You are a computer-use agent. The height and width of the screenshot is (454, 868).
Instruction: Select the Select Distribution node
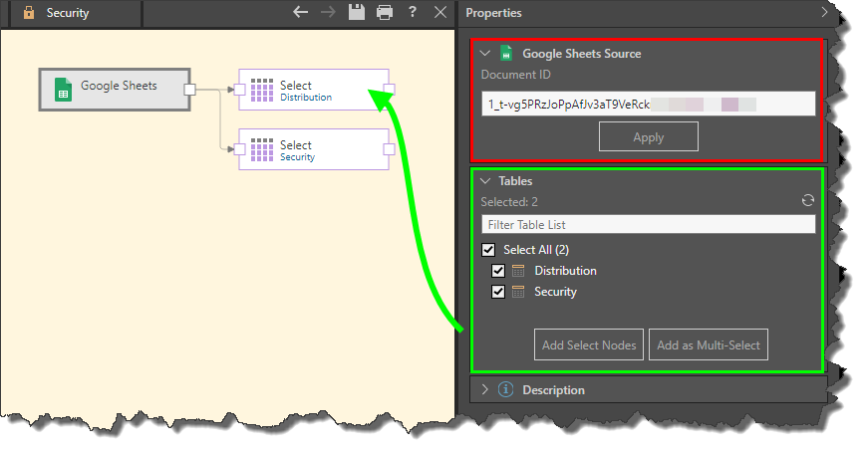[313, 91]
